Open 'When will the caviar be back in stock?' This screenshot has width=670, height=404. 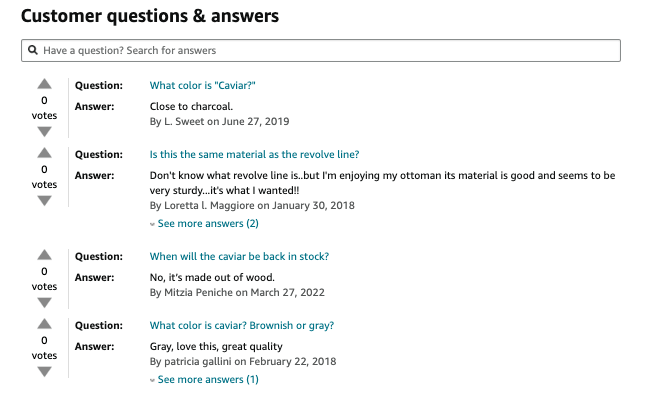click(239, 257)
